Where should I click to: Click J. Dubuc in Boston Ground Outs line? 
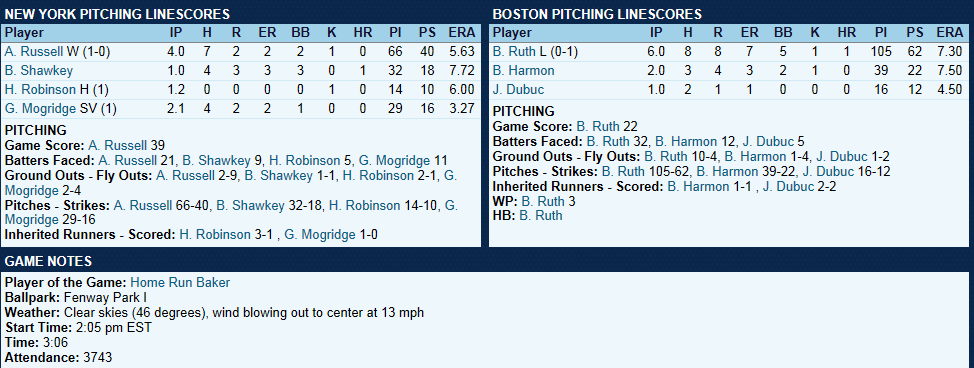[x=841, y=156]
